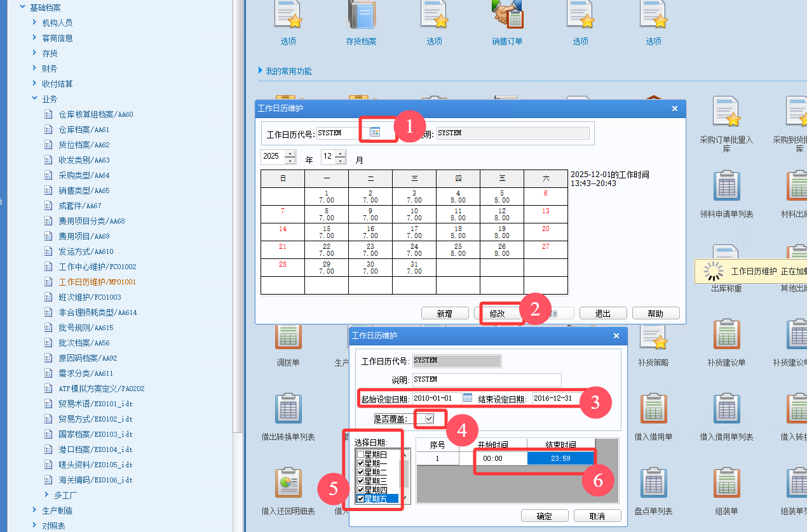Expand the 生产制造 tree node
This screenshot has height=532, width=807.
click(x=35, y=510)
